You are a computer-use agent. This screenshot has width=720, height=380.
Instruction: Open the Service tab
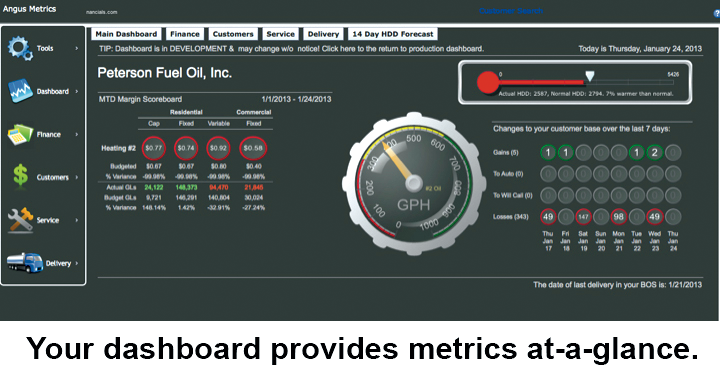(281, 34)
